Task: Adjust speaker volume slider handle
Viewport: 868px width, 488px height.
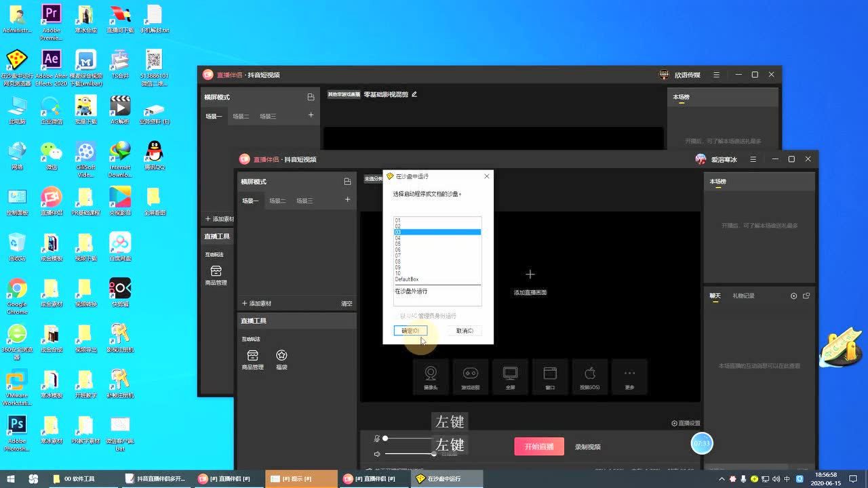Action: pos(434,454)
